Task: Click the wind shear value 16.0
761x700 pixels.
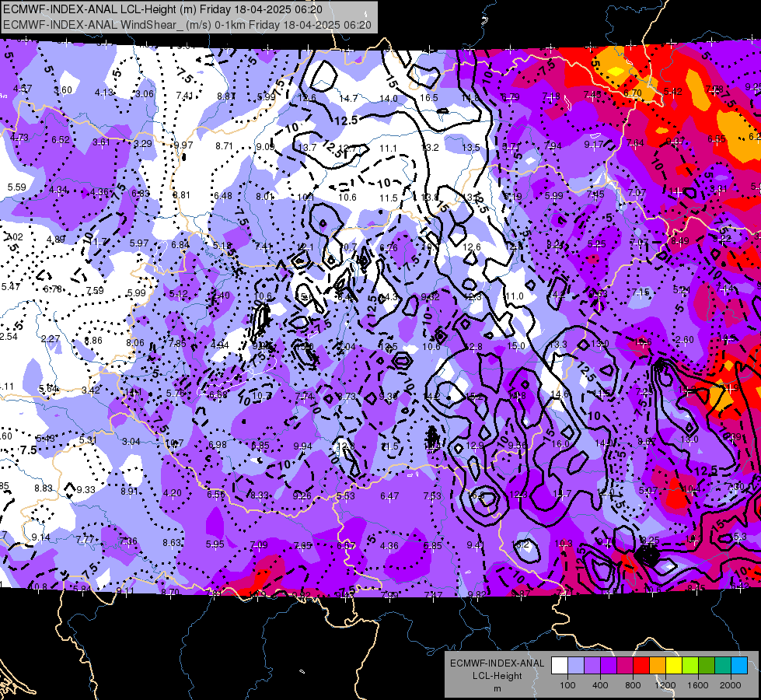Action: point(560,444)
